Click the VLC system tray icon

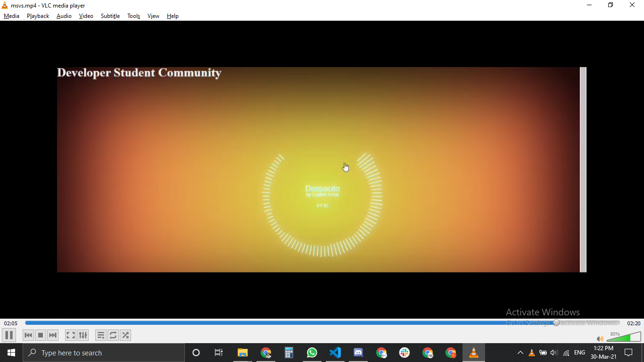[531, 353]
